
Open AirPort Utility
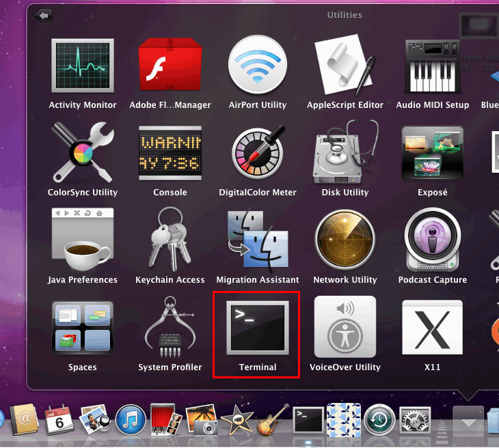258,65
